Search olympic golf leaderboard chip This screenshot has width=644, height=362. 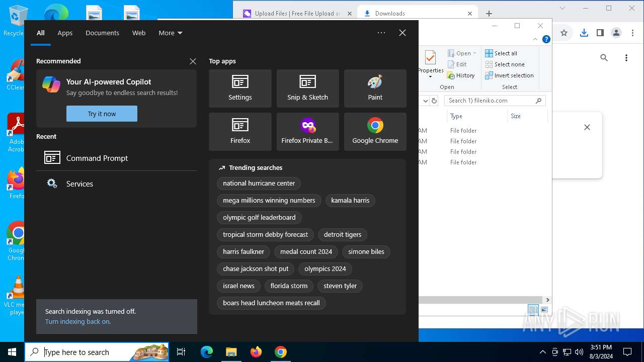pyautogui.click(x=259, y=218)
